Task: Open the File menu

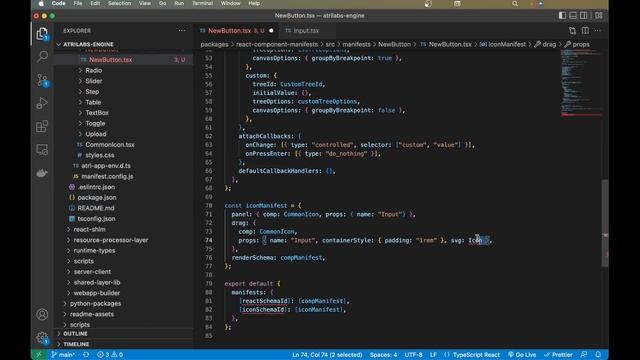Action: 78,3
